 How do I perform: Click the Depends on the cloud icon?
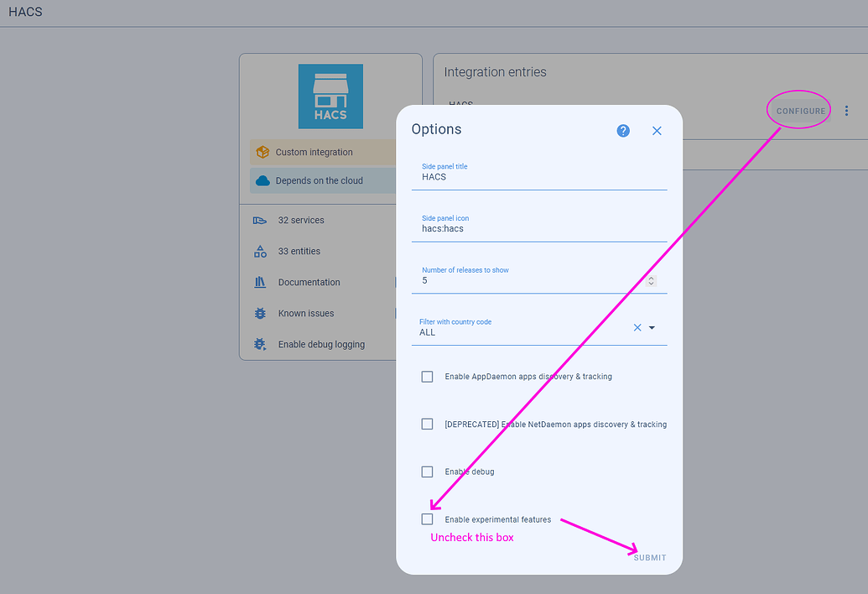[x=262, y=180]
